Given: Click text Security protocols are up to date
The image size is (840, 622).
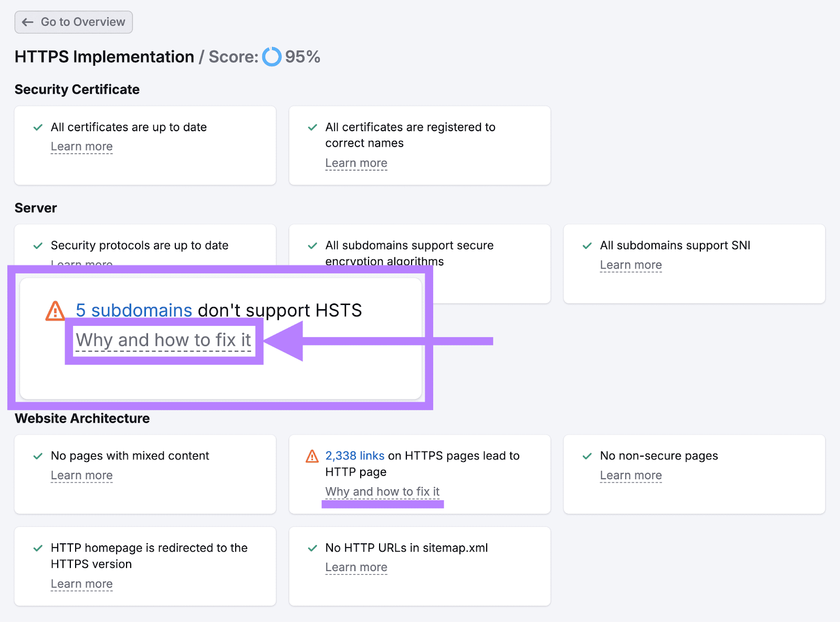Looking at the screenshot, I should (x=140, y=245).
